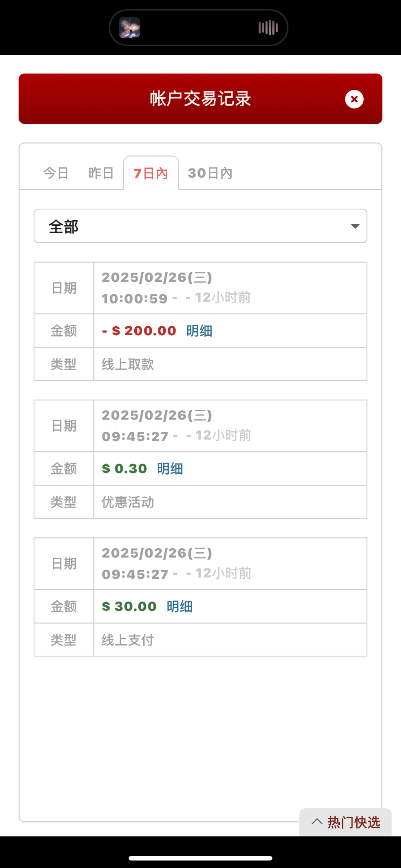Switch to the 今日 tab
Viewport: 401px width, 868px height.
point(56,173)
